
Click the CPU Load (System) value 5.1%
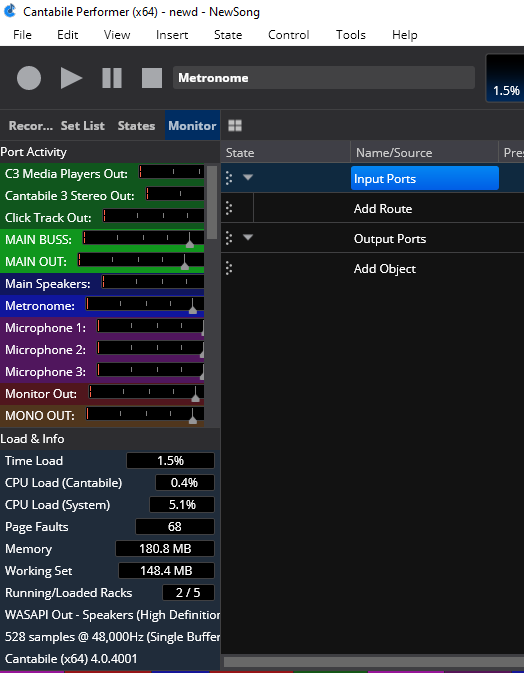click(x=182, y=505)
